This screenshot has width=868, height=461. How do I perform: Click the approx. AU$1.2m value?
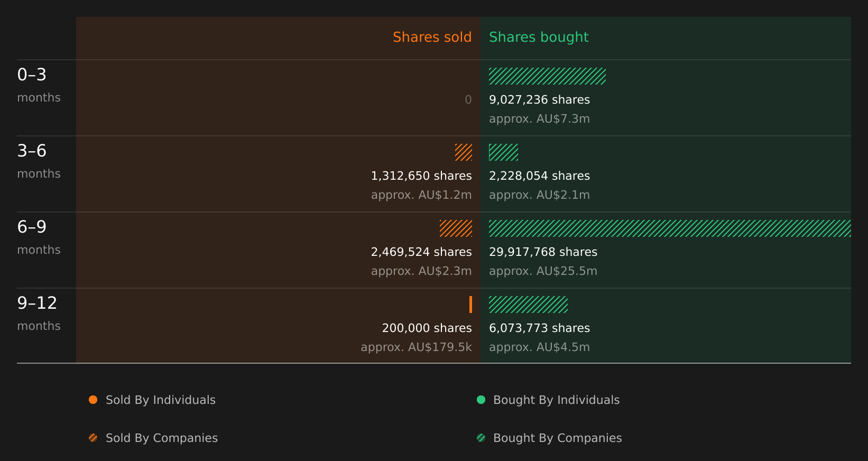point(421,195)
